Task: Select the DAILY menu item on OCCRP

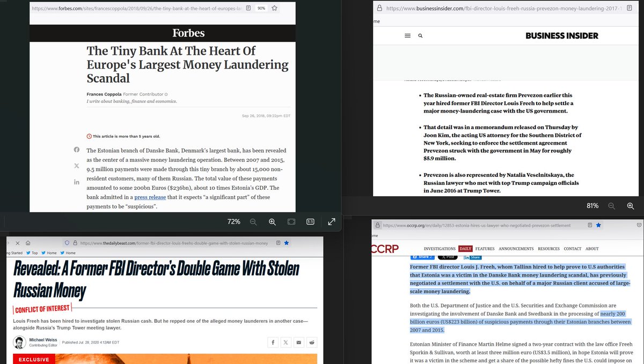Action: (x=465, y=248)
